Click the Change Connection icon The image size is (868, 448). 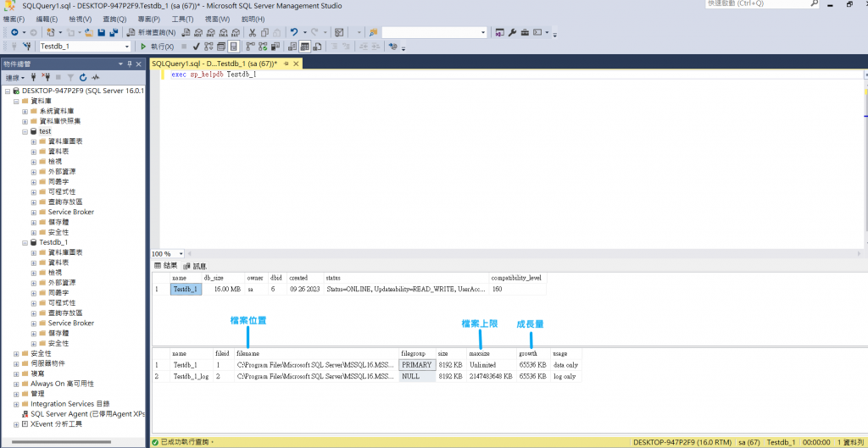pos(26,47)
